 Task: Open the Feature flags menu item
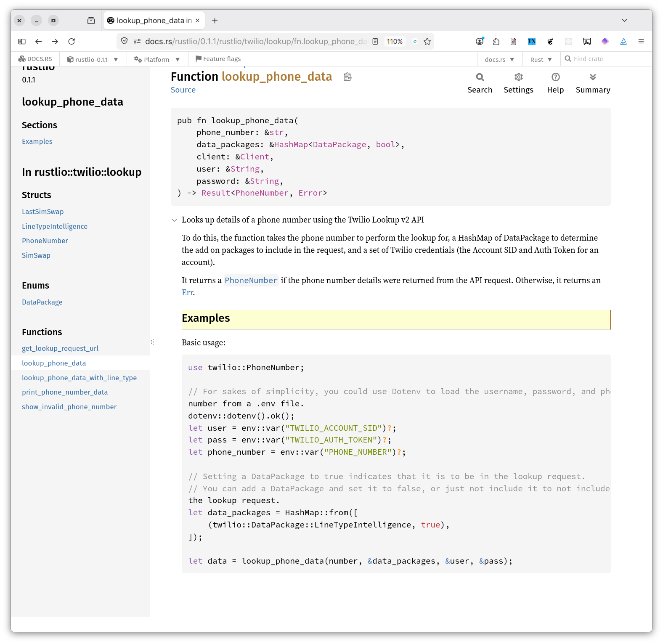218,59
